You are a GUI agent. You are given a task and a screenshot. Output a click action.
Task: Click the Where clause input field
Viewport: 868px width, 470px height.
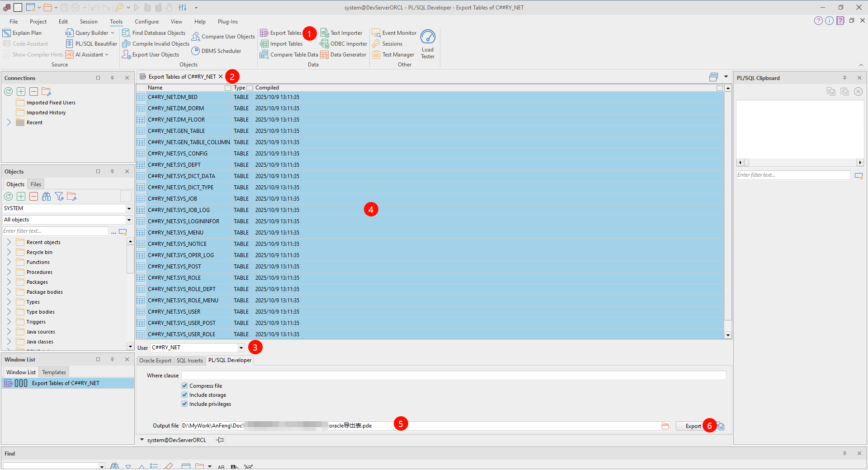tap(453, 376)
